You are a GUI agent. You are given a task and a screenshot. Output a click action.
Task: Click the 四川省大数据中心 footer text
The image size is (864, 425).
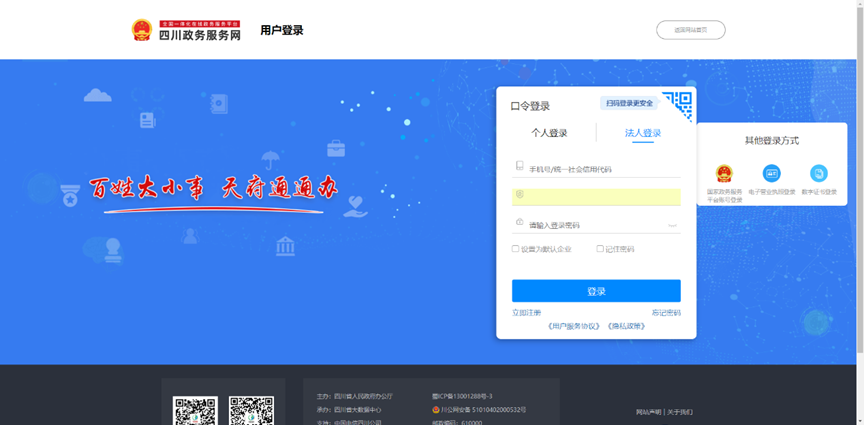pyautogui.click(x=358, y=410)
